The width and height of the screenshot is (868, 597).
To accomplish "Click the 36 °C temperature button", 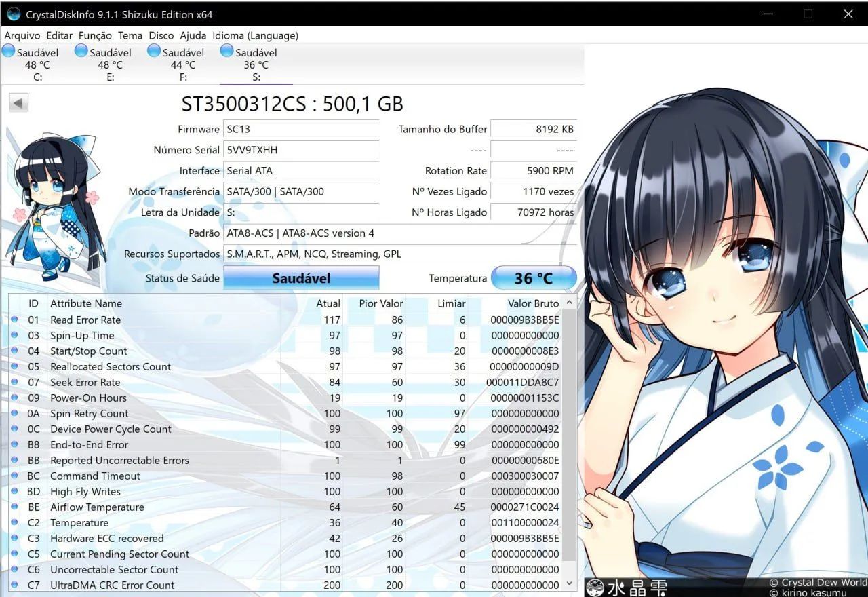I will (534, 278).
